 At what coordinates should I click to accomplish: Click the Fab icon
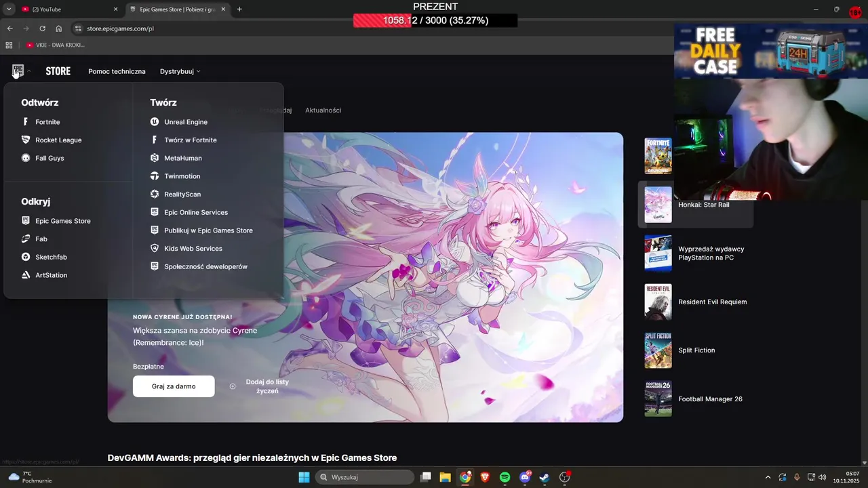26,239
